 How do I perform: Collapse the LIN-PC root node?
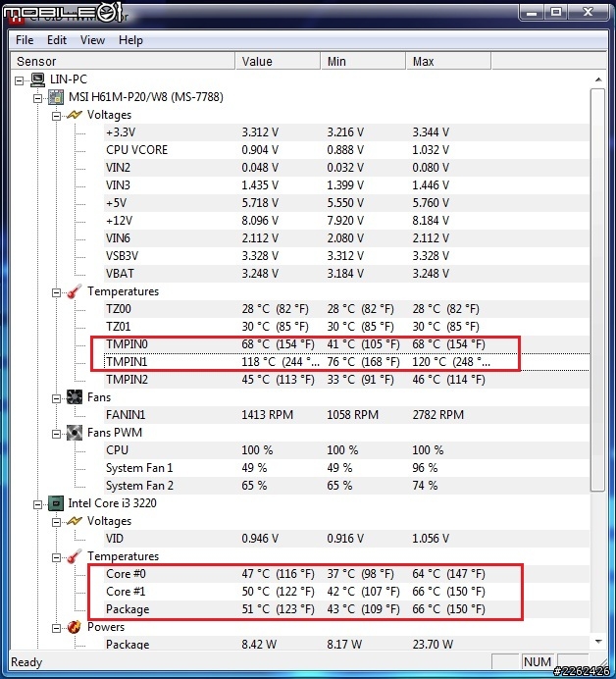[x=19, y=80]
